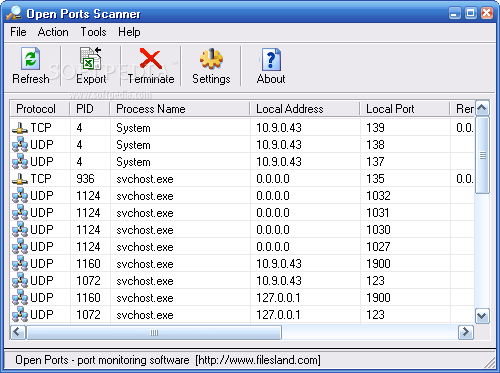
Task: Sort by the PID column header
Action: coord(90,109)
